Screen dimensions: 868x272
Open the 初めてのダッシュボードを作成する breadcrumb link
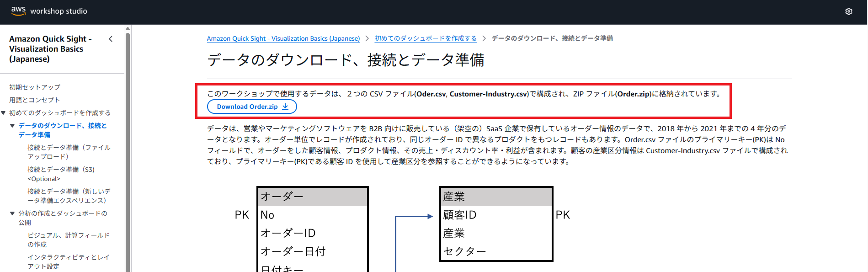pyautogui.click(x=426, y=38)
